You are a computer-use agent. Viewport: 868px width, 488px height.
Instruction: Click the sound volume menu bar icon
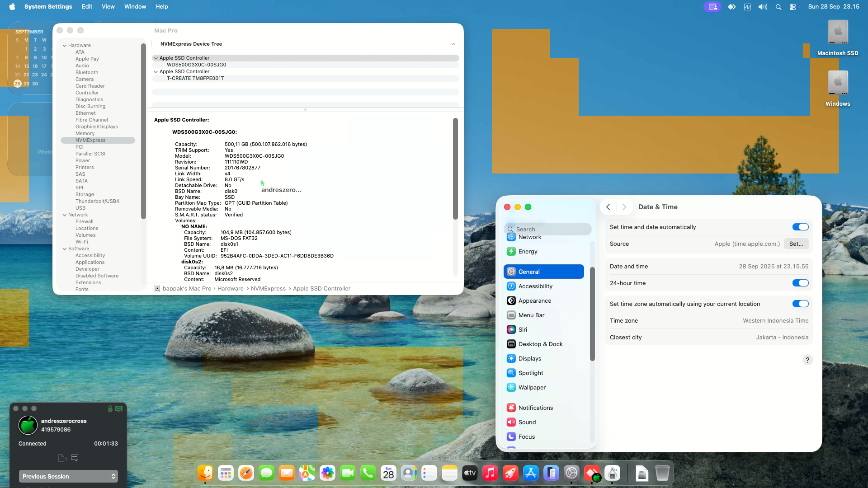pyautogui.click(x=763, y=7)
